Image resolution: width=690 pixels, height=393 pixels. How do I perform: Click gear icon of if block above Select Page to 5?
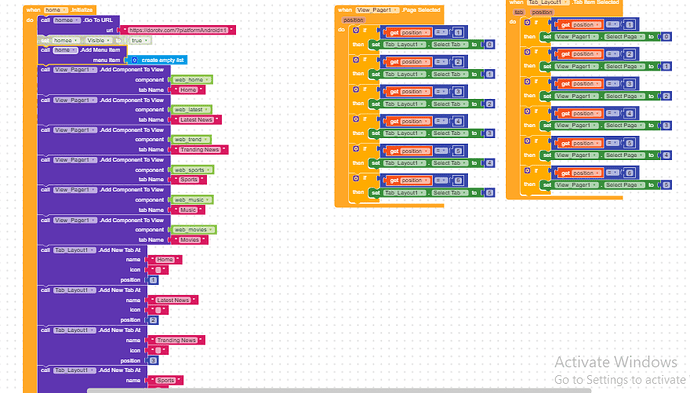(527, 171)
